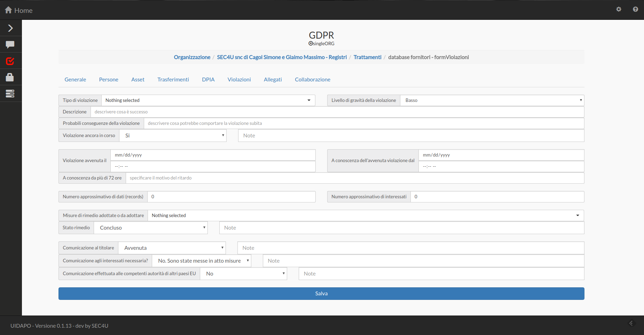Click 'UIDAPO - Versione 0.1.13' footer text
This screenshot has width=644, height=335.
tap(41, 326)
